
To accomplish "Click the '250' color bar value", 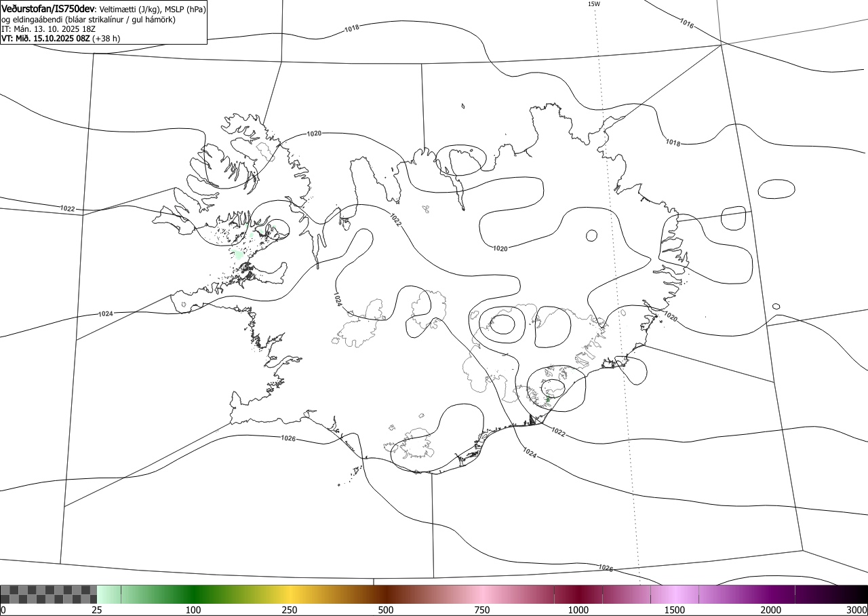I will pos(290,610).
